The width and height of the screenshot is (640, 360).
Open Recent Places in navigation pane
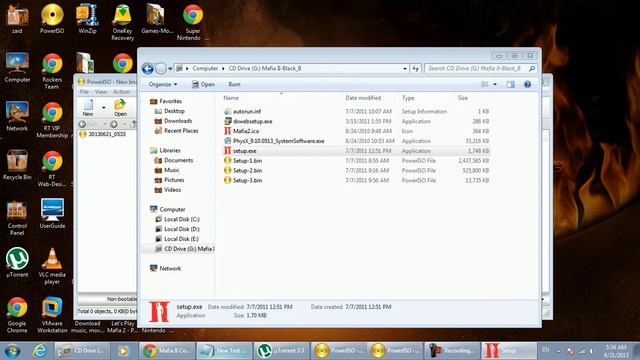tap(181, 131)
